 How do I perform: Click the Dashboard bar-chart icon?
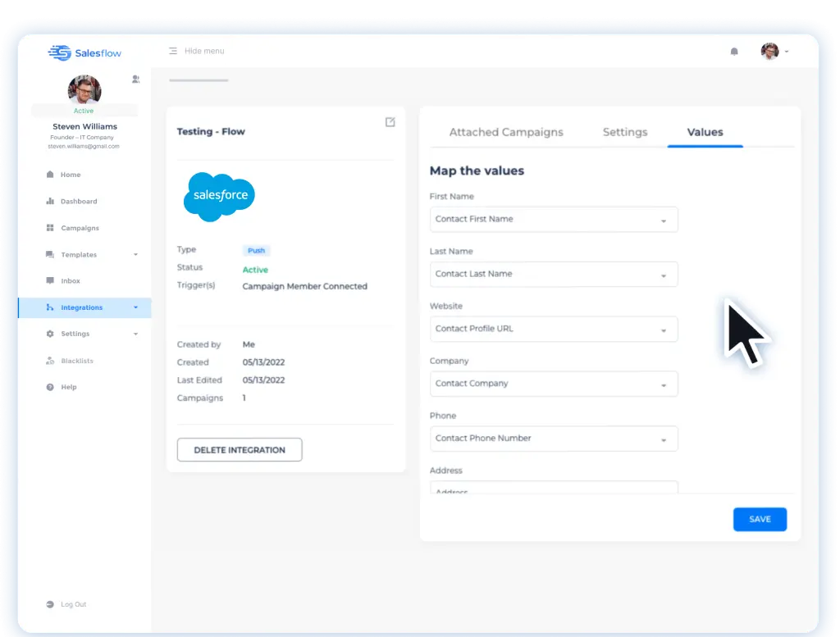[x=50, y=202]
